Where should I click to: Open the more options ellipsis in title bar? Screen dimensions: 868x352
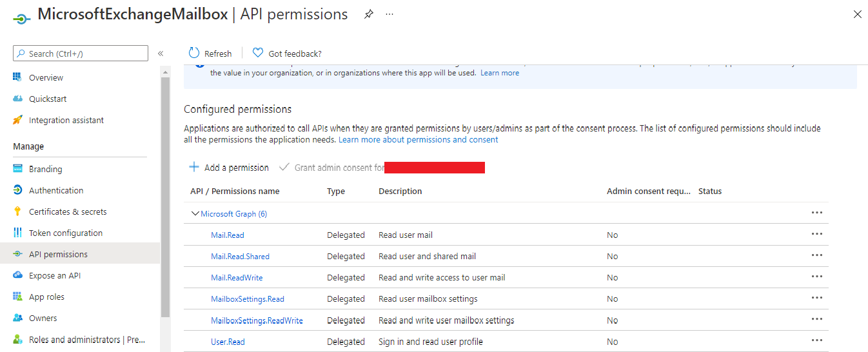390,14
